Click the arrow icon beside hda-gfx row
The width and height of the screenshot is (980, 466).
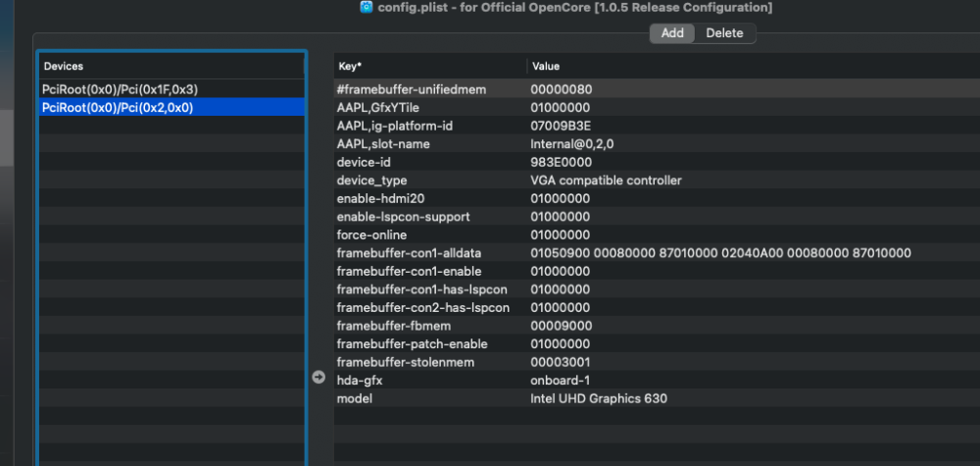[318, 377]
